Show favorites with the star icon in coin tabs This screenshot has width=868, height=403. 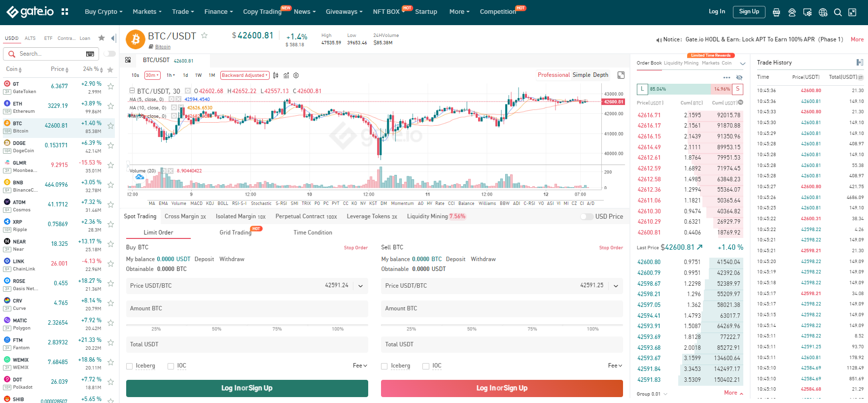102,38
